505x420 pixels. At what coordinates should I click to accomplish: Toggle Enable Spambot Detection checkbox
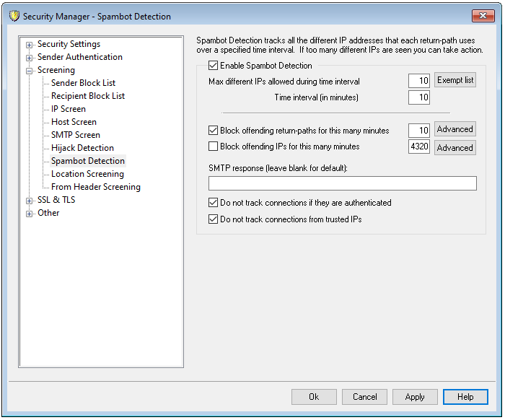tap(213, 66)
